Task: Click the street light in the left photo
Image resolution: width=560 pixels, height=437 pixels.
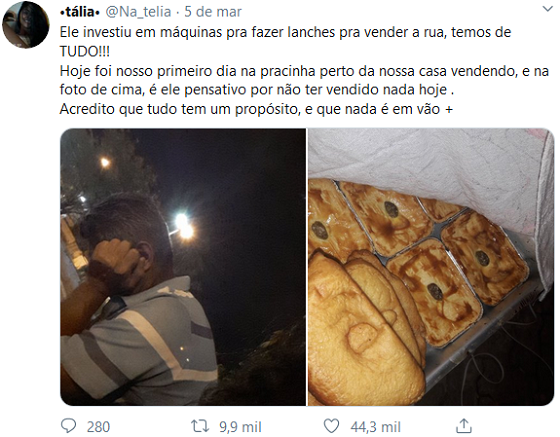Action: pyautogui.click(x=184, y=226)
